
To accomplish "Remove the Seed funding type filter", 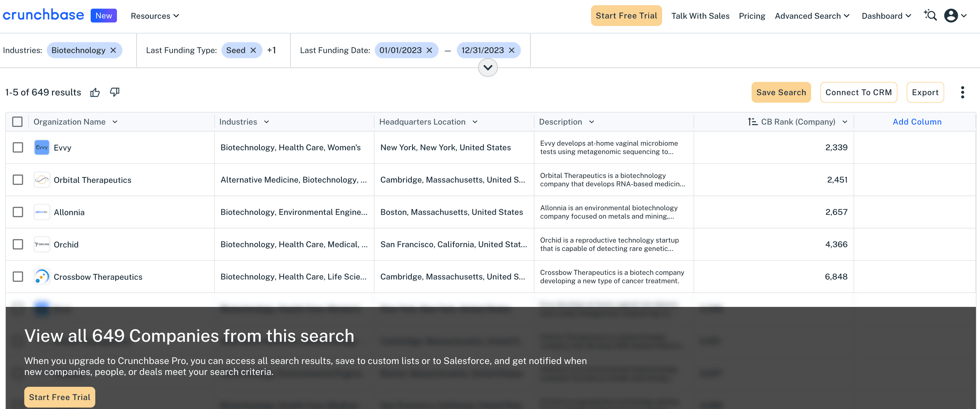I will pos(253,50).
